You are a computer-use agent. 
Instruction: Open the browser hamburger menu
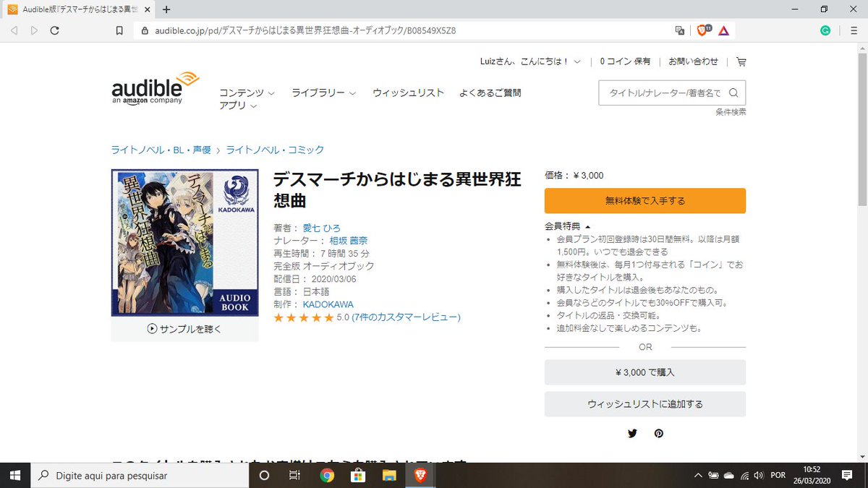[x=853, y=30]
